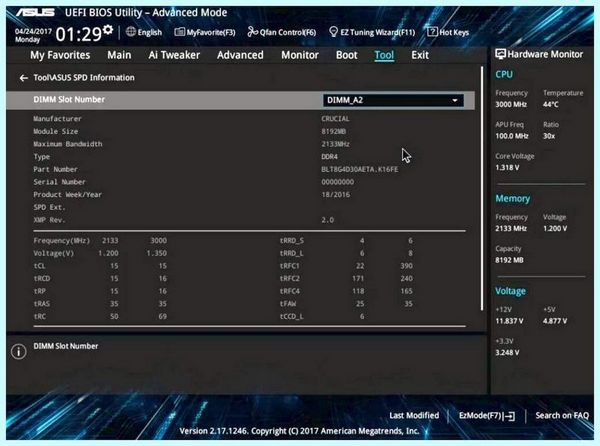Viewport: 600px width, 446px height.
Task: Show Hot Keys help
Action: coord(448,32)
